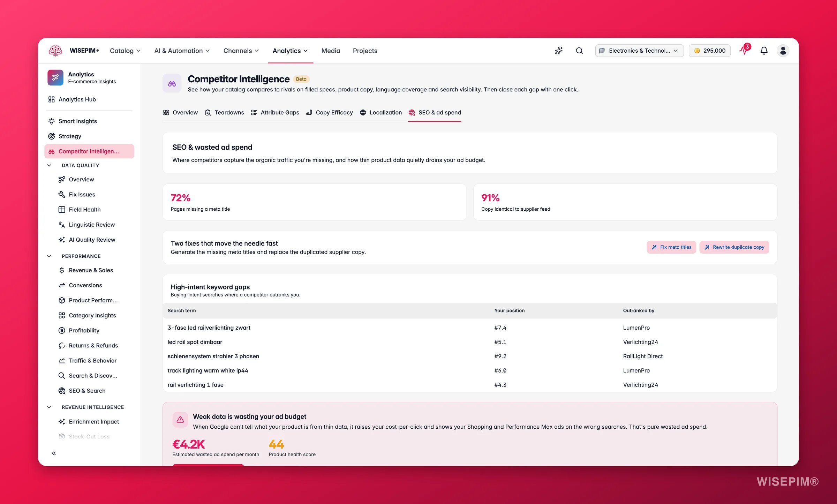Open the Electronics & Technology catalog selector
The width and height of the screenshot is (837, 504).
click(x=639, y=51)
